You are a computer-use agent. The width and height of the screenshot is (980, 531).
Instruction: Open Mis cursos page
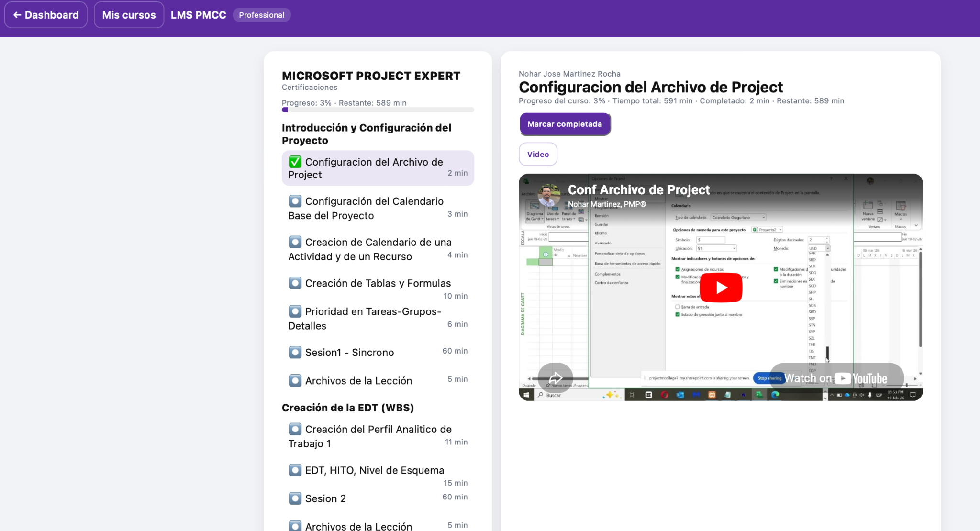coord(129,15)
